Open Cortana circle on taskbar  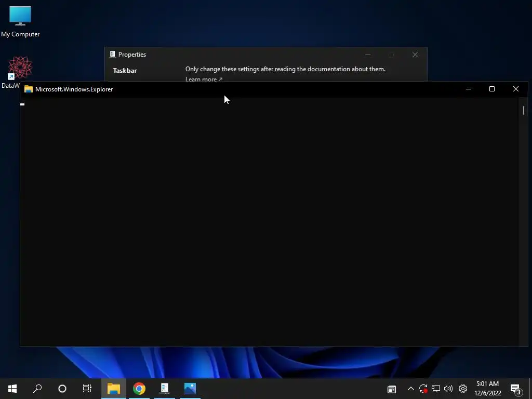pyautogui.click(x=62, y=389)
